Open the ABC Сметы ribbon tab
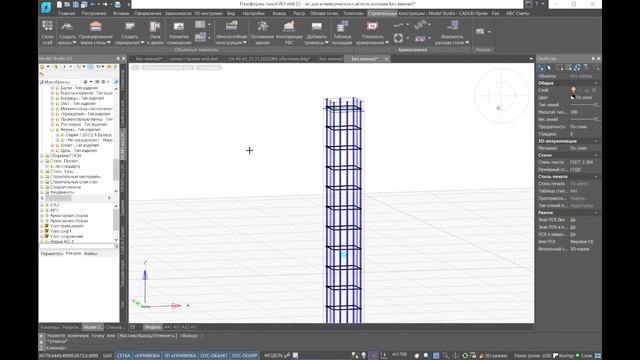 pos(518,13)
